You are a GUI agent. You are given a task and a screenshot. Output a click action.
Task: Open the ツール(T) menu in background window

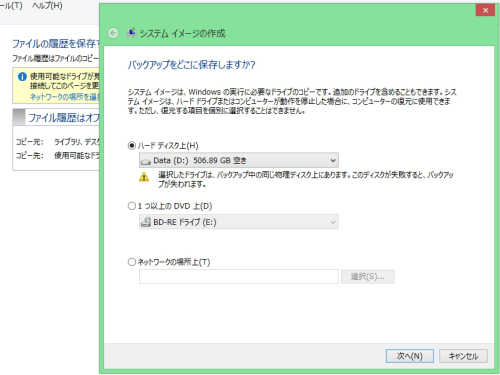[x=11, y=6]
